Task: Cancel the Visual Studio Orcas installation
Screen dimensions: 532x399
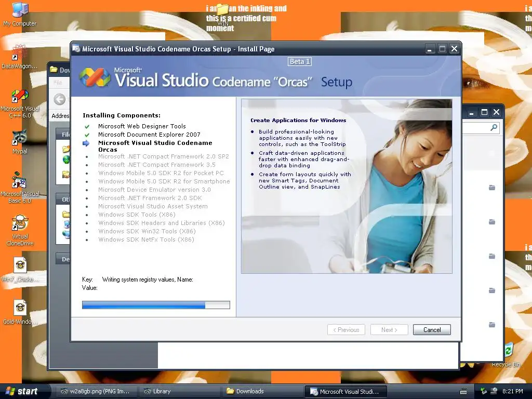Action: point(432,329)
